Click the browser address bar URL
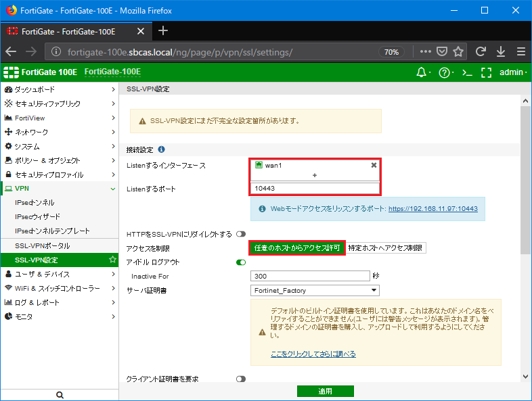The image size is (532, 401). point(180,52)
